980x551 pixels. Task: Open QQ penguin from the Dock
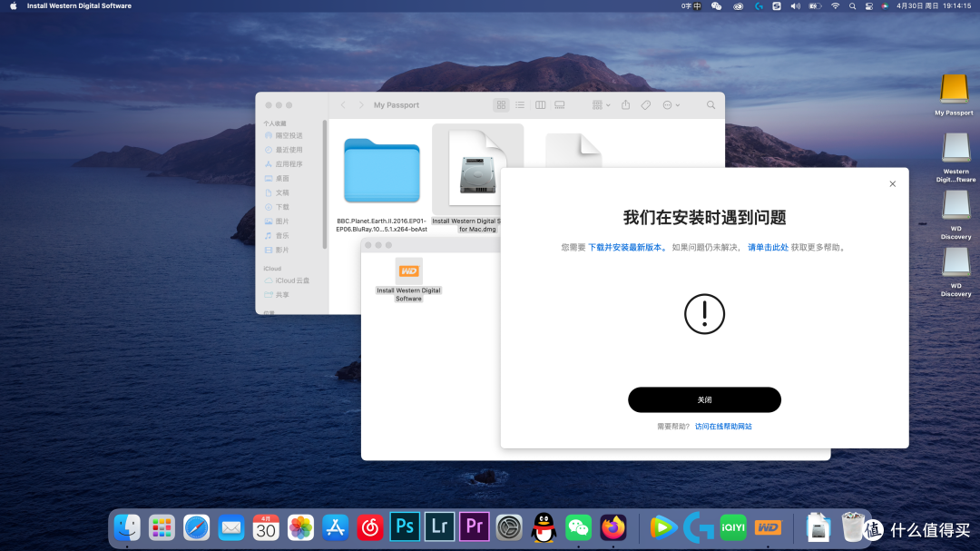tap(544, 528)
